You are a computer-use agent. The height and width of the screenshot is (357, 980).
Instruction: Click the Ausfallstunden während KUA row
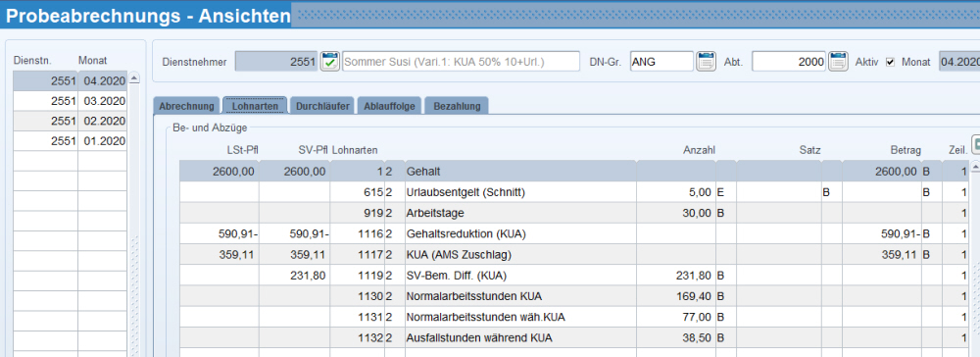[573, 337]
